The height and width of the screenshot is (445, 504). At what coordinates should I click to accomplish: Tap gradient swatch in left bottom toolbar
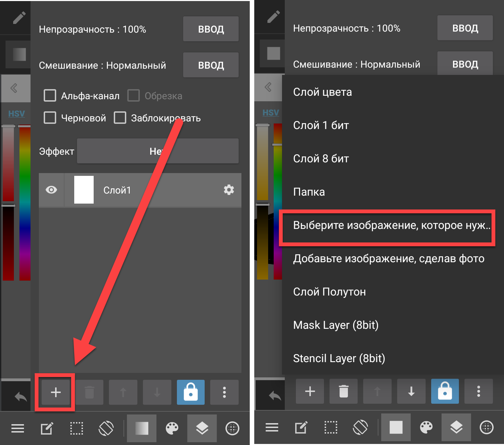pyautogui.click(x=142, y=429)
